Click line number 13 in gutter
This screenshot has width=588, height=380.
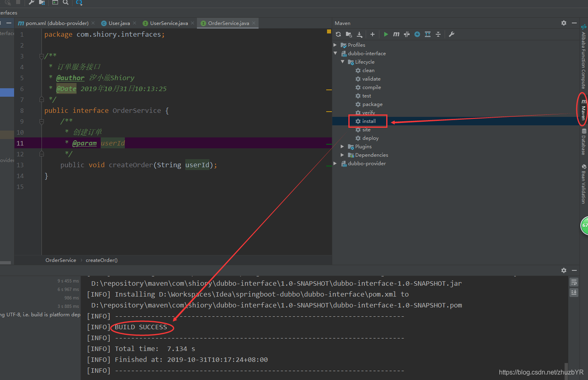(20, 165)
